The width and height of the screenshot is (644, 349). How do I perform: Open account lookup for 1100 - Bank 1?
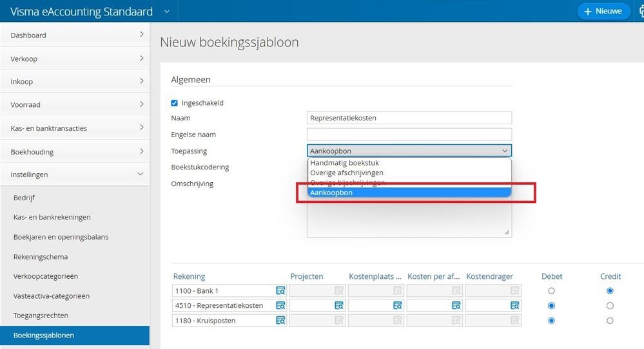coord(280,291)
